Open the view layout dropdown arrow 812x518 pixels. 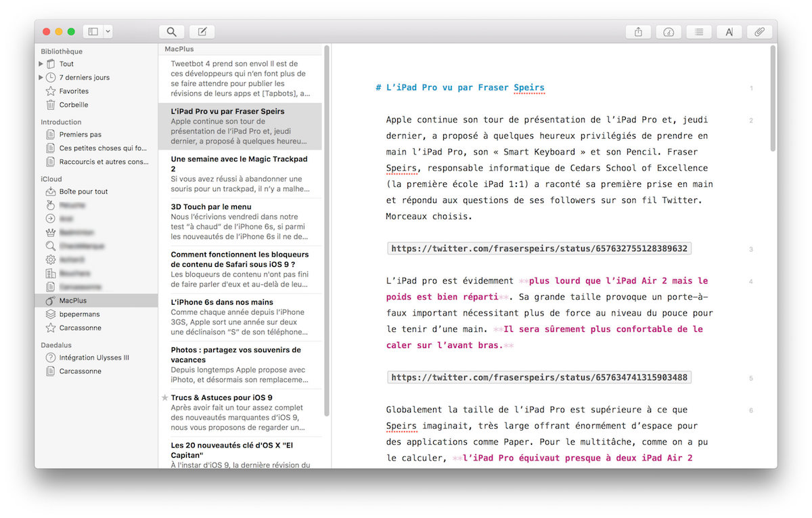108,32
